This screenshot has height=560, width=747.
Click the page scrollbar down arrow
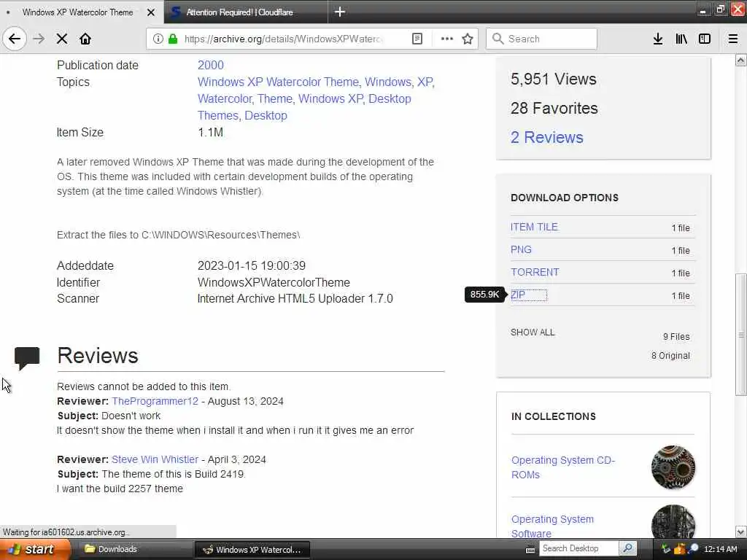[x=740, y=532]
